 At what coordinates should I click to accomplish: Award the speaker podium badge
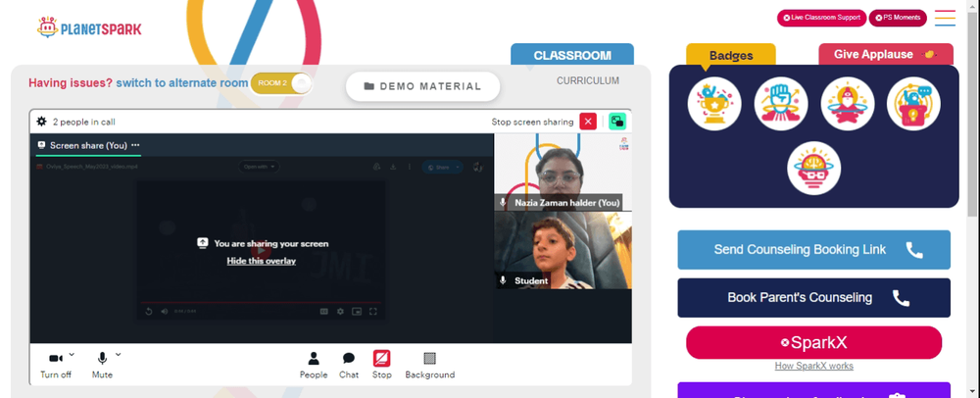pyautogui.click(x=913, y=104)
